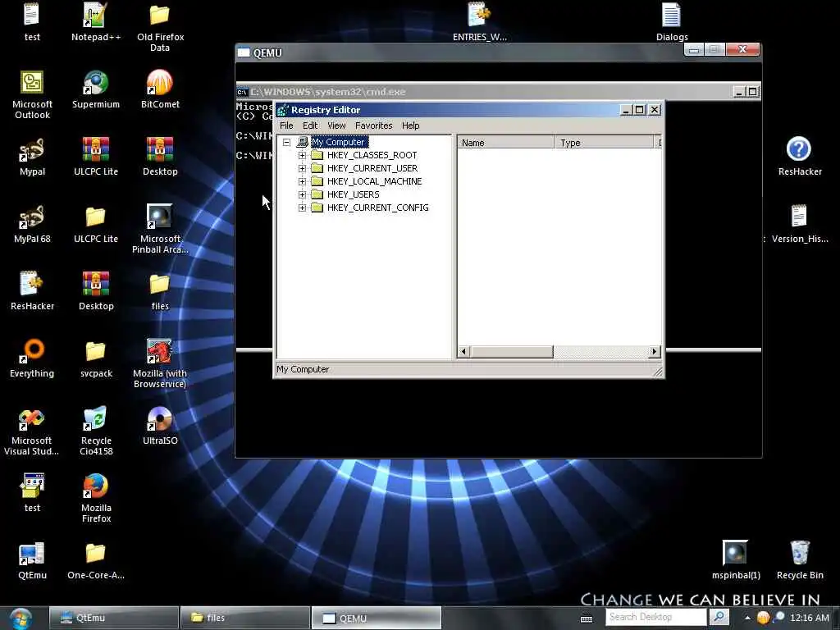The height and width of the screenshot is (630, 840).
Task: Click the horizontal scrollbar thumb in values pane
Action: tap(512, 351)
